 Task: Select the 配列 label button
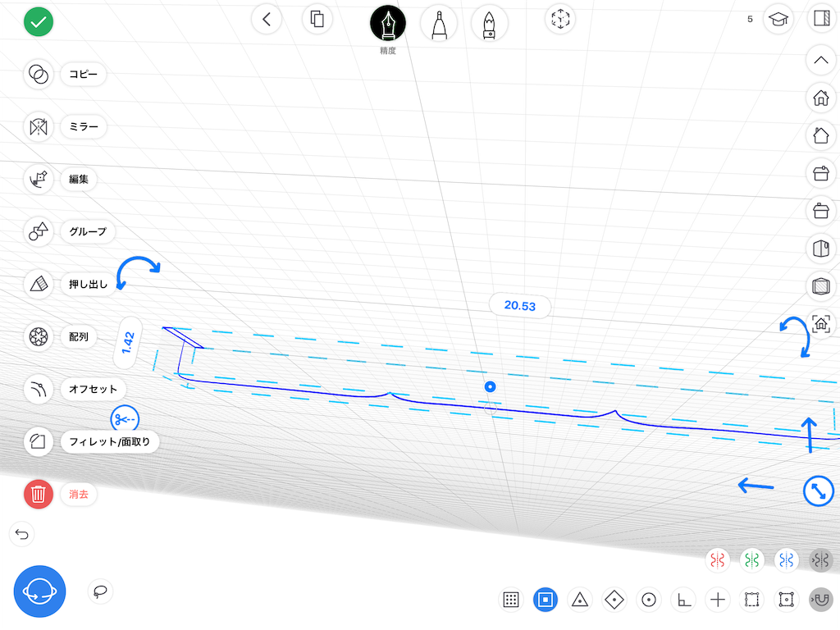(x=79, y=336)
